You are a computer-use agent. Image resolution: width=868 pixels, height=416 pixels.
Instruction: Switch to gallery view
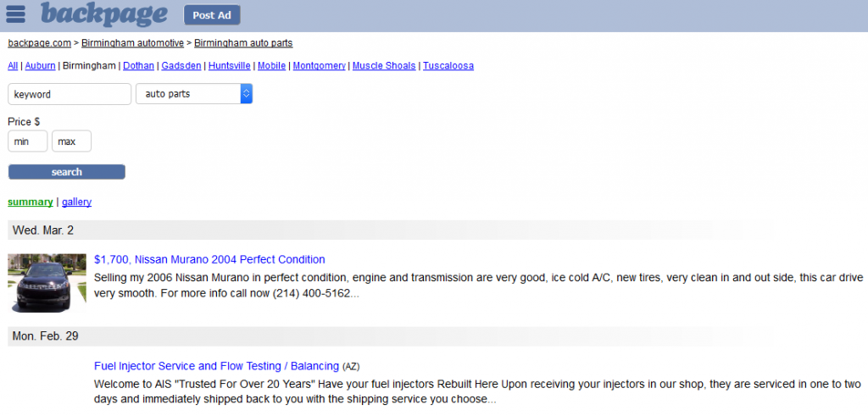tap(77, 202)
